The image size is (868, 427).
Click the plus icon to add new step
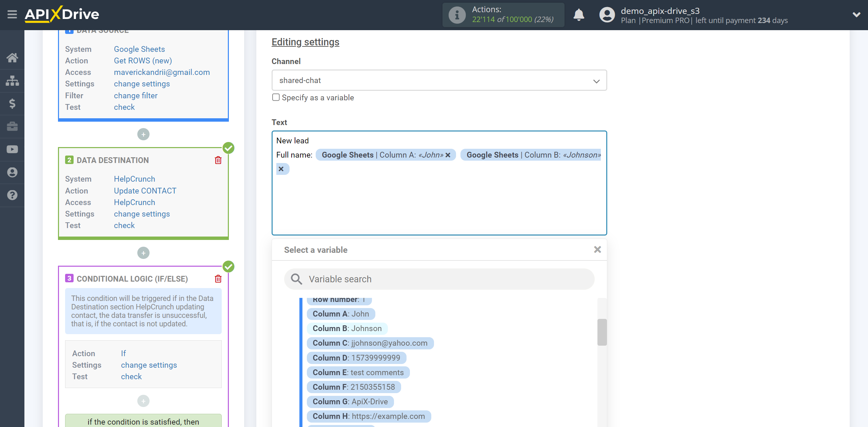click(x=143, y=134)
